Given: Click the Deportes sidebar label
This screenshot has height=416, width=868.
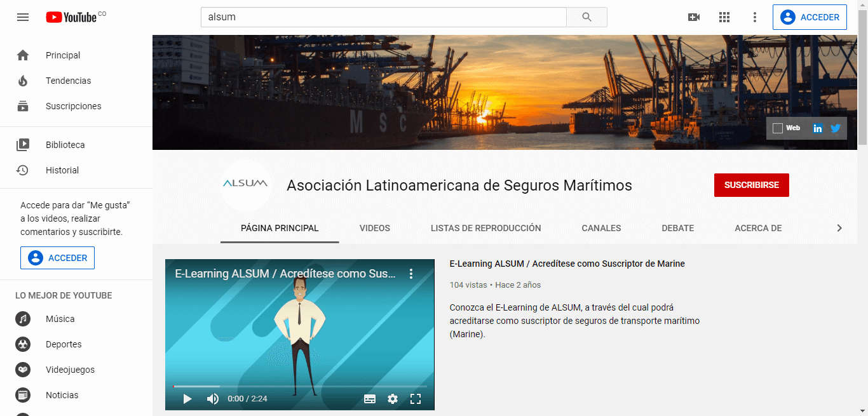Looking at the screenshot, I should point(64,344).
